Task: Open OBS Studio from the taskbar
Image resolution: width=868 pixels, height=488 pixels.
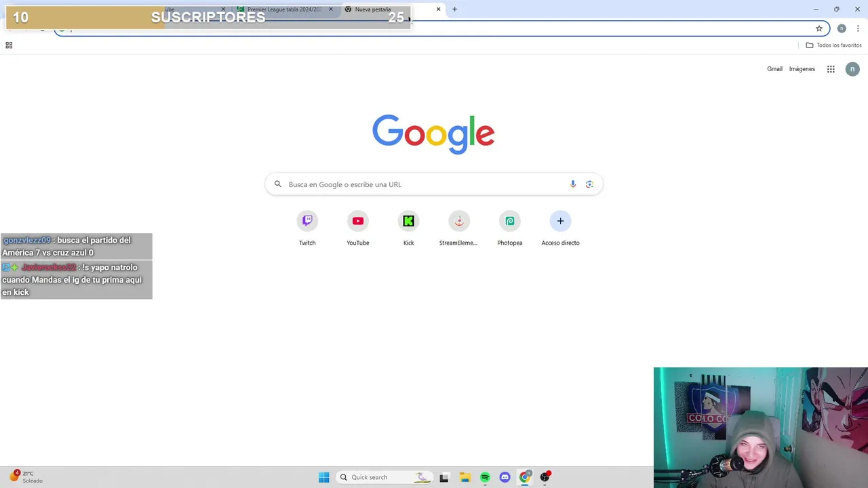Action: [x=545, y=477]
